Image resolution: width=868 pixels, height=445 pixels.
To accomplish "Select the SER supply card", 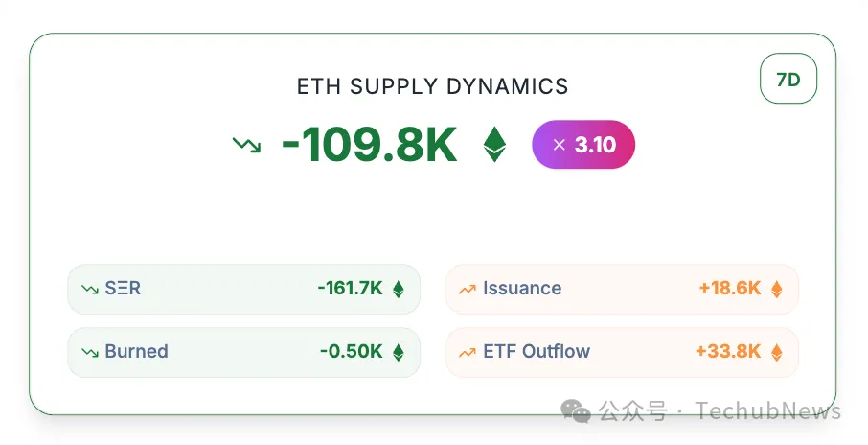I will click(x=243, y=289).
